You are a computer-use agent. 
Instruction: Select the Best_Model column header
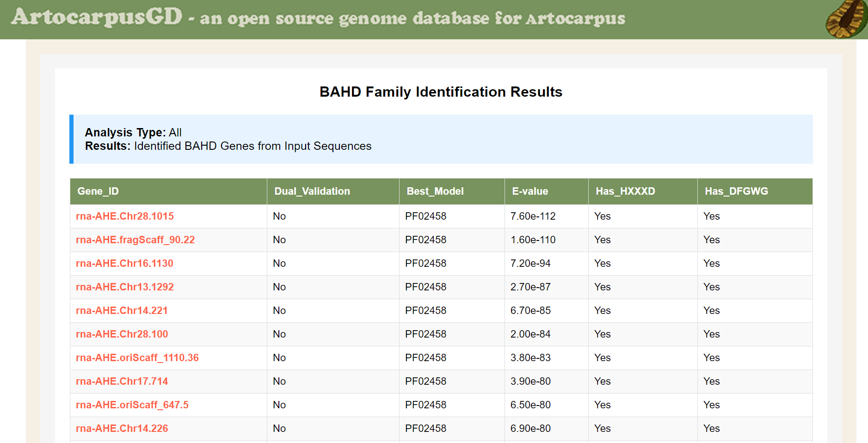(x=435, y=191)
